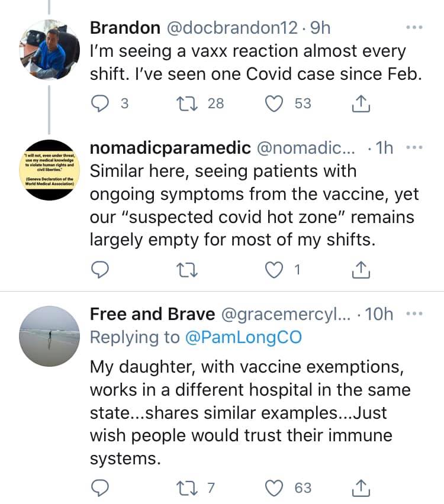Like nomadicparamedic's tweet
444x504 pixels.
point(274,270)
